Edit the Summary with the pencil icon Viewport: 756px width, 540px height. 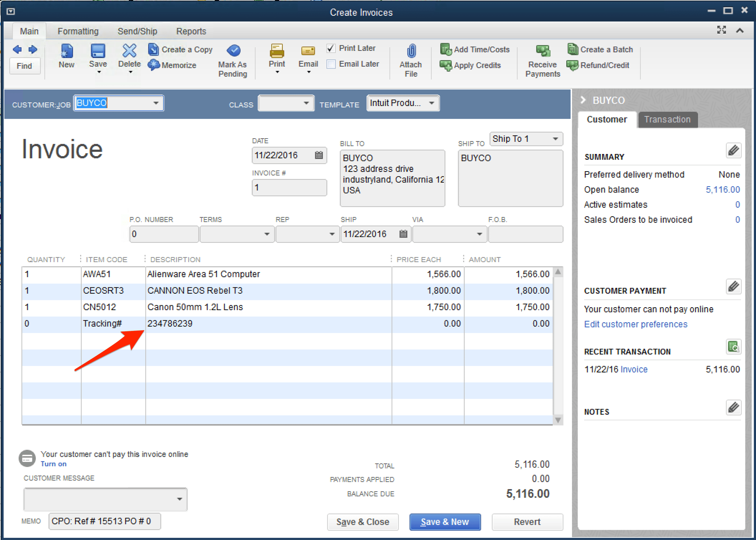point(734,150)
